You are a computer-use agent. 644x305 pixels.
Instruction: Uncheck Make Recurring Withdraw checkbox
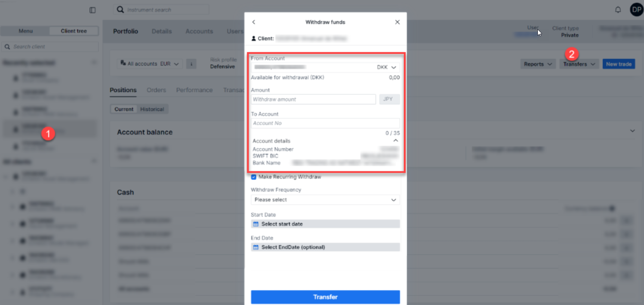pyautogui.click(x=254, y=177)
